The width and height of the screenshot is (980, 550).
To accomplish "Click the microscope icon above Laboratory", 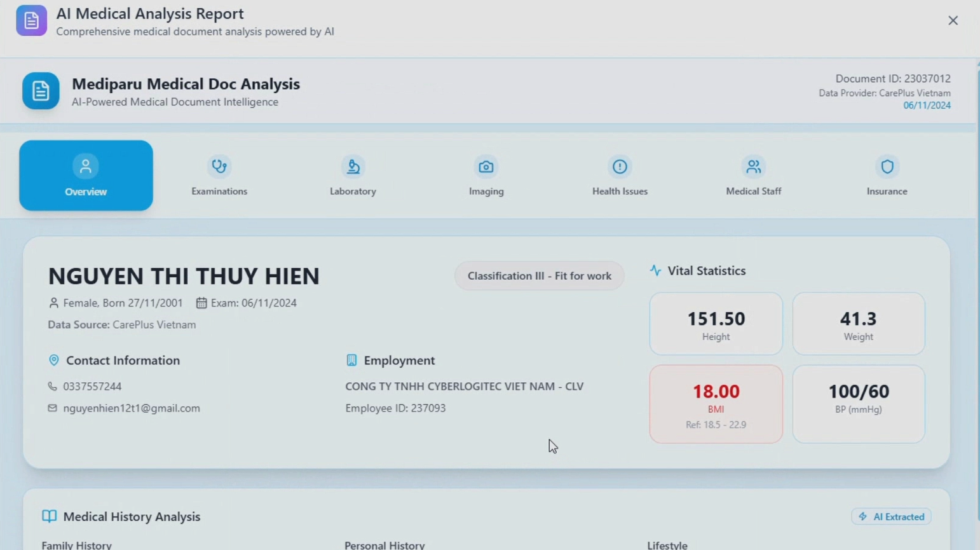I will tap(353, 167).
